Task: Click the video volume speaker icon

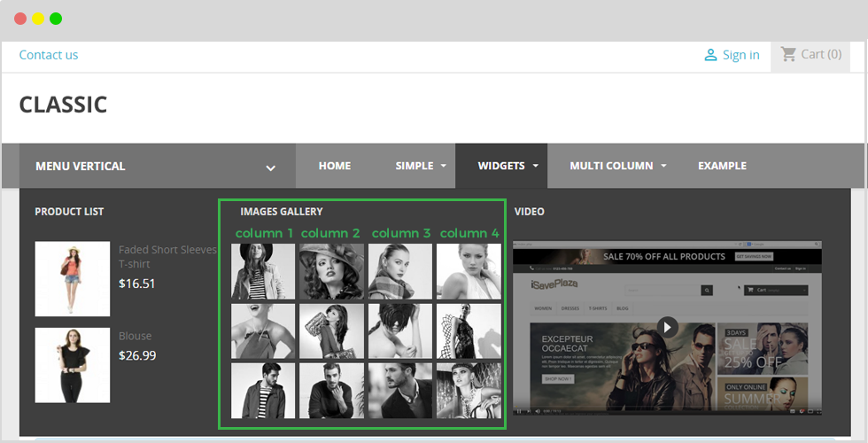Action: (538, 411)
